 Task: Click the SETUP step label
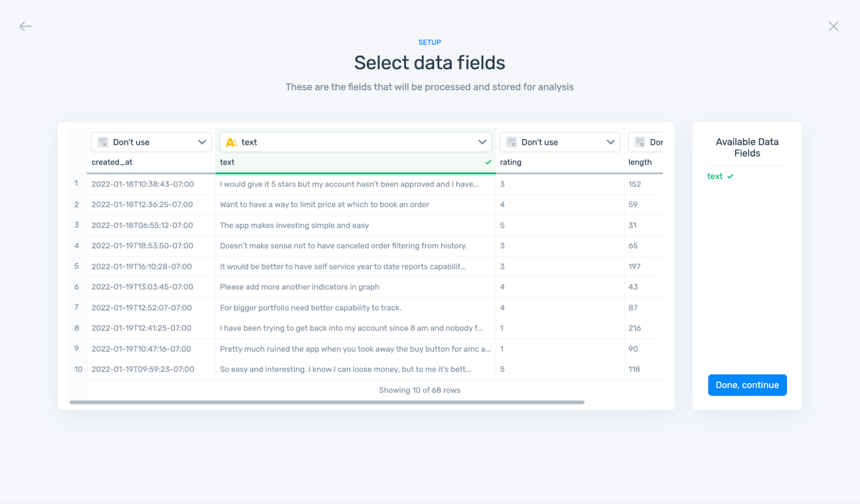tap(429, 43)
